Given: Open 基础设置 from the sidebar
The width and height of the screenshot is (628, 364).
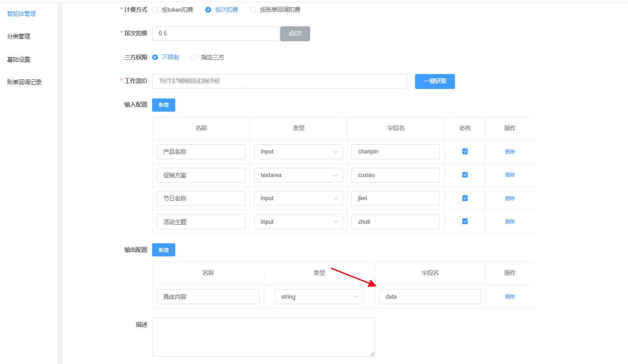Looking at the screenshot, I should (x=19, y=59).
